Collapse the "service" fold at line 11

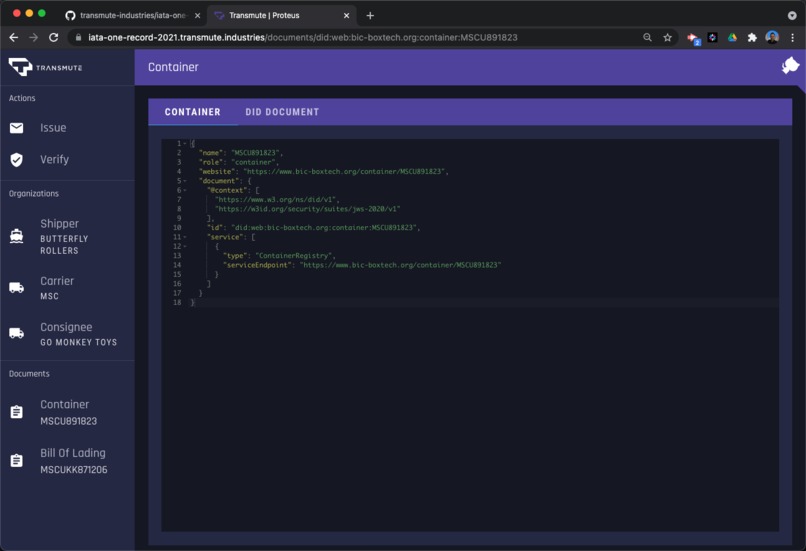[185, 237]
